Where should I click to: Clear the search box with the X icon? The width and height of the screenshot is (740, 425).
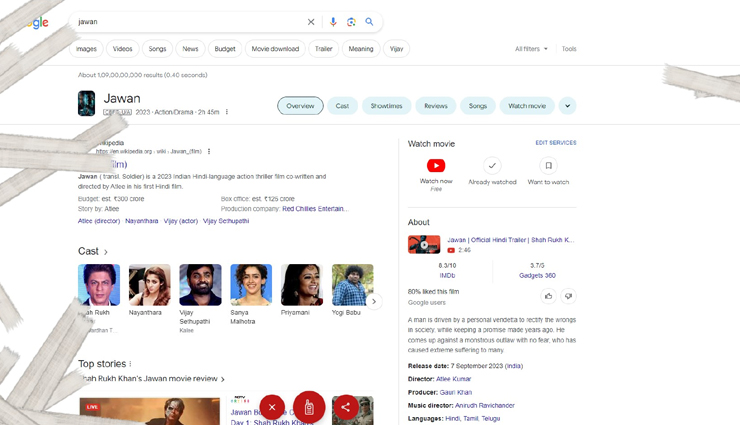coord(311,22)
